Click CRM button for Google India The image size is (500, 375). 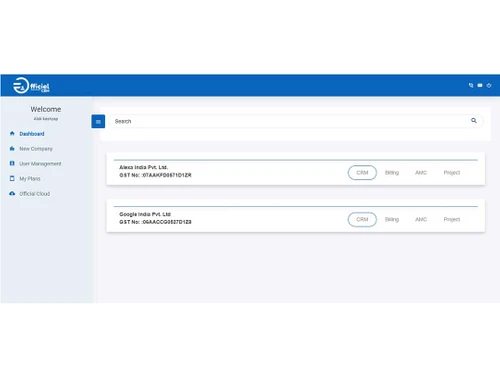[x=362, y=219]
